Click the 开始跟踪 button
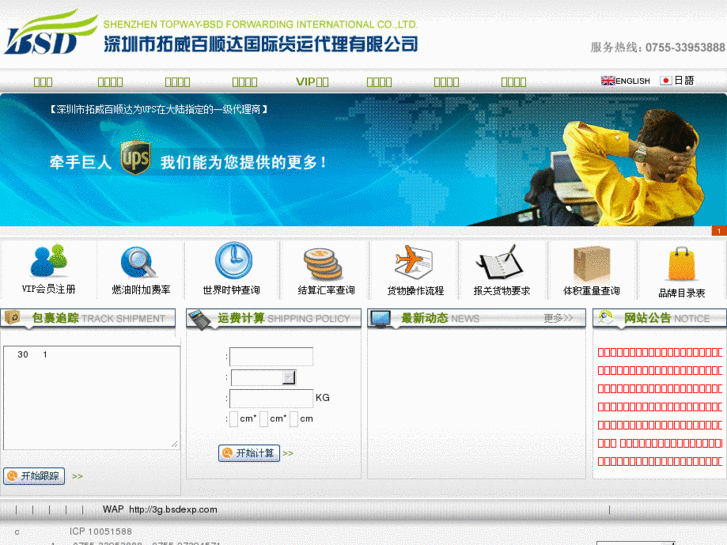The image size is (727, 545). (x=34, y=476)
